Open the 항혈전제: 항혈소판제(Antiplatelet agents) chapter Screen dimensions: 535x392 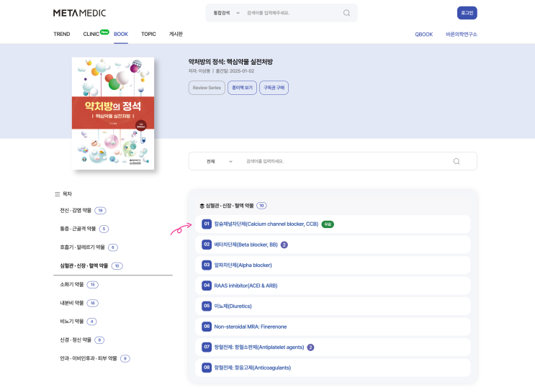click(x=333, y=347)
